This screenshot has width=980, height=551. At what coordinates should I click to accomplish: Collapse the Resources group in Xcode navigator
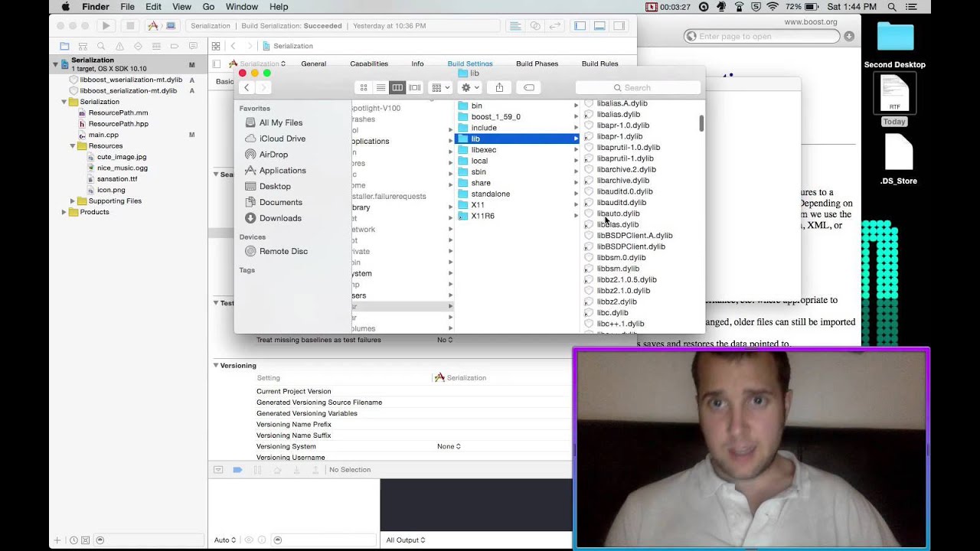(73, 145)
